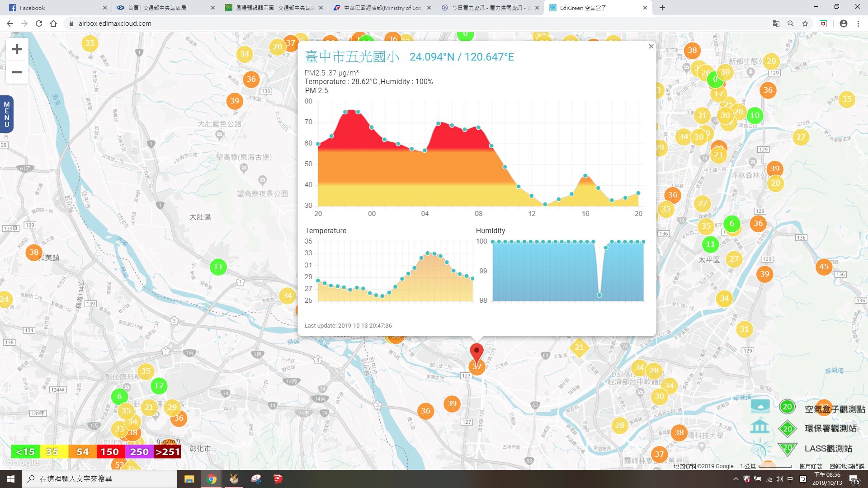Go to browser home page
Screen dimensions: 868x488
click(x=53, y=23)
